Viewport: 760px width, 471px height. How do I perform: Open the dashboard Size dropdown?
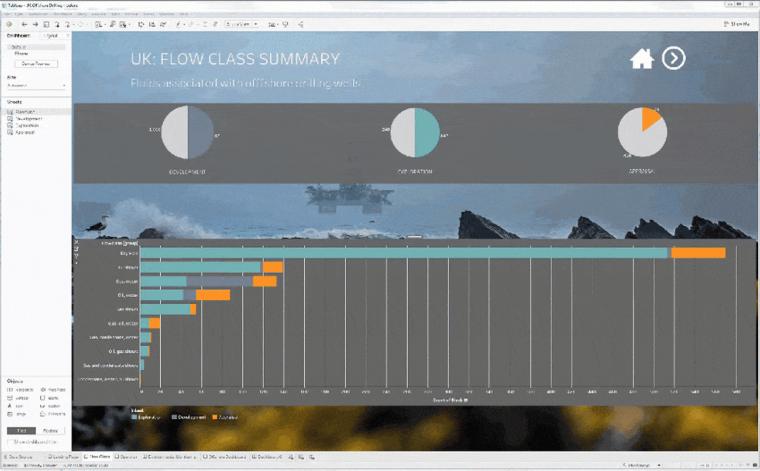pyautogui.click(x=36, y=86)
